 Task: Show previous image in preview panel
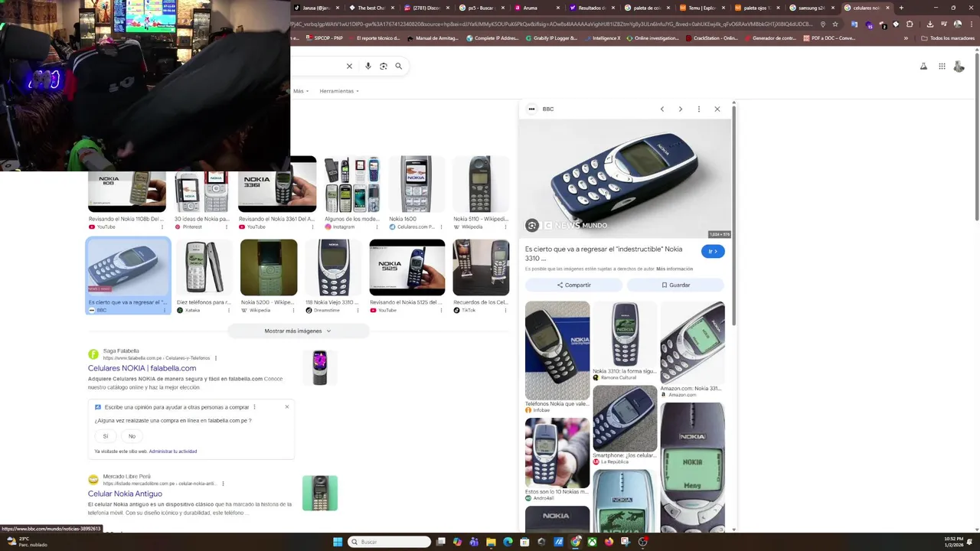662,109
